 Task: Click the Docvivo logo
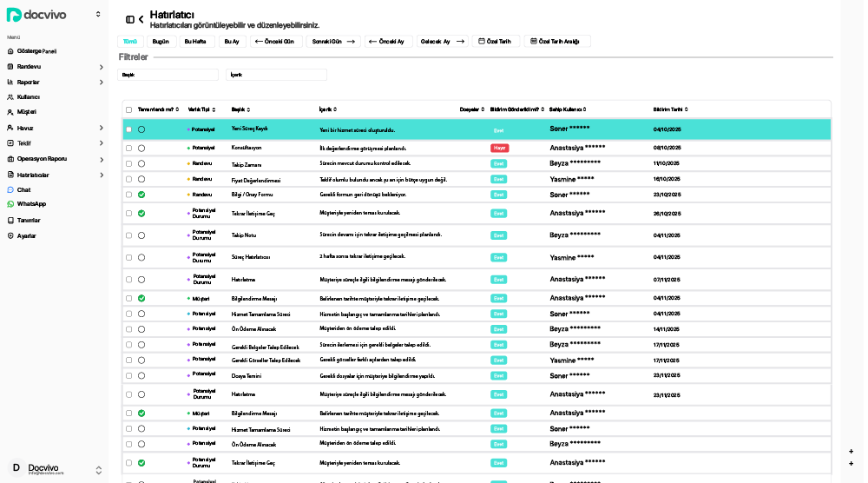point(36,15)
